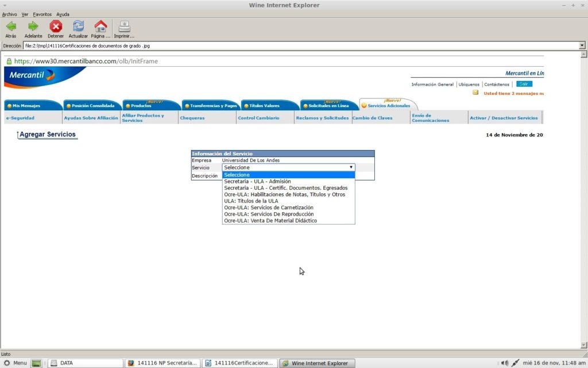Viewport: 588px width, 368px height.
Task: Open Afiliar Productos y Servicios link
Action: [x=143, y=118]
